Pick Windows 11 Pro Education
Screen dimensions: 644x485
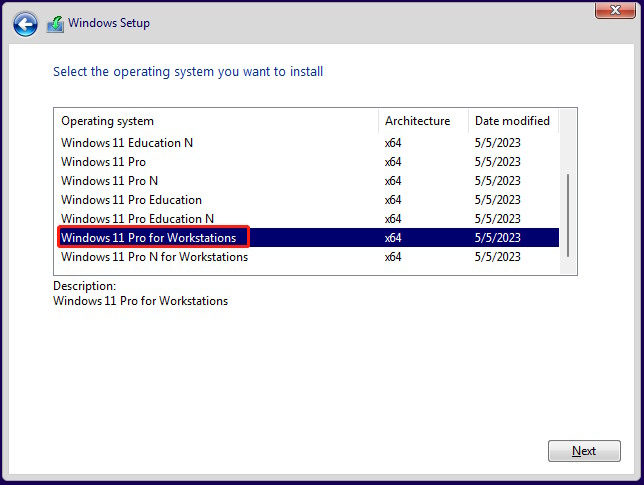coord(306,200)
